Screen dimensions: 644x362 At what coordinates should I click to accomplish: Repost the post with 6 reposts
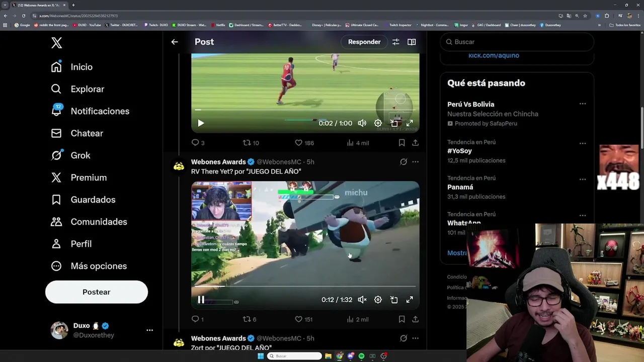click(x=250, y=319)
